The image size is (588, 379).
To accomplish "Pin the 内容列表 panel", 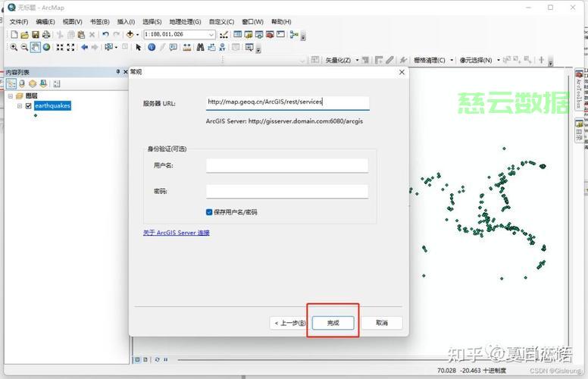I will 117,72.
